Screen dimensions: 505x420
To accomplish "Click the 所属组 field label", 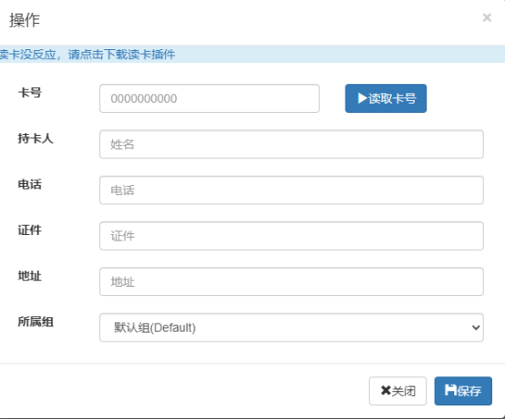I will (36, 322).
